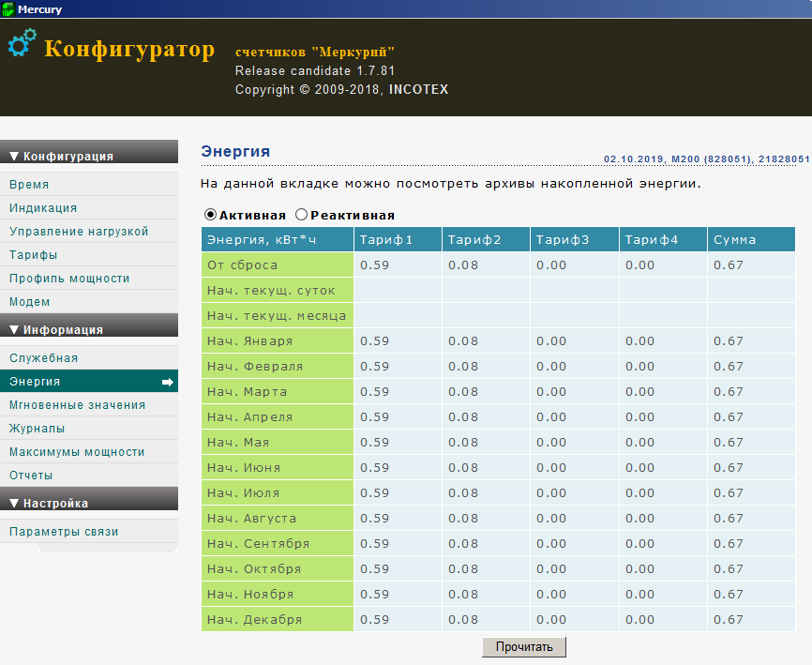
Task: Click Тариф4 value 0.00 in Нач. Марта row
Action: 663,391
